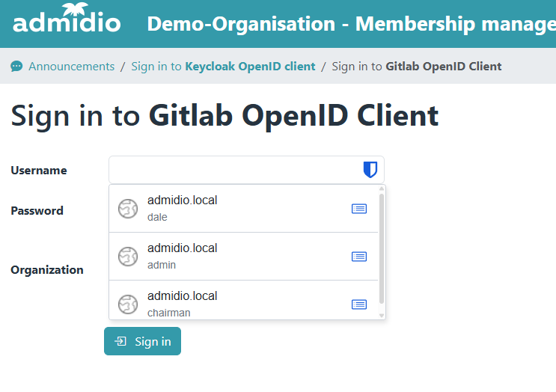Viewport: 556px width, 392px height.
Task: Click the globe icon beside chairman
Action: tap(128, 304)
